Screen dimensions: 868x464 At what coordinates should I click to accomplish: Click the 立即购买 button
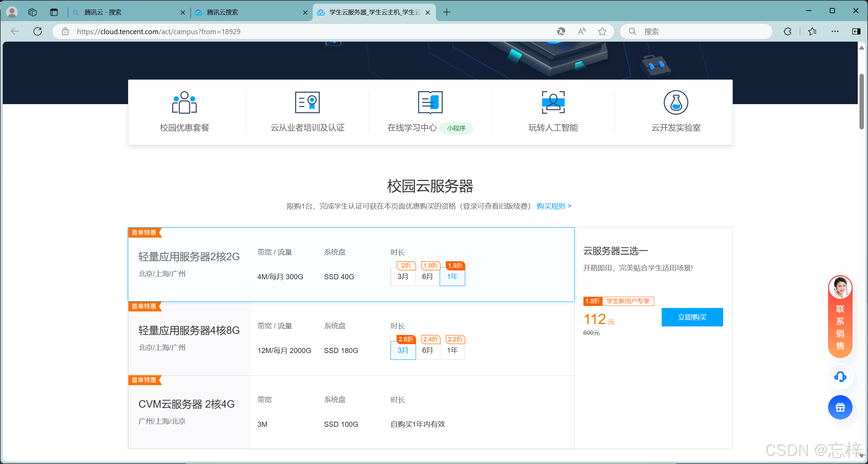(x=692, y=317)
